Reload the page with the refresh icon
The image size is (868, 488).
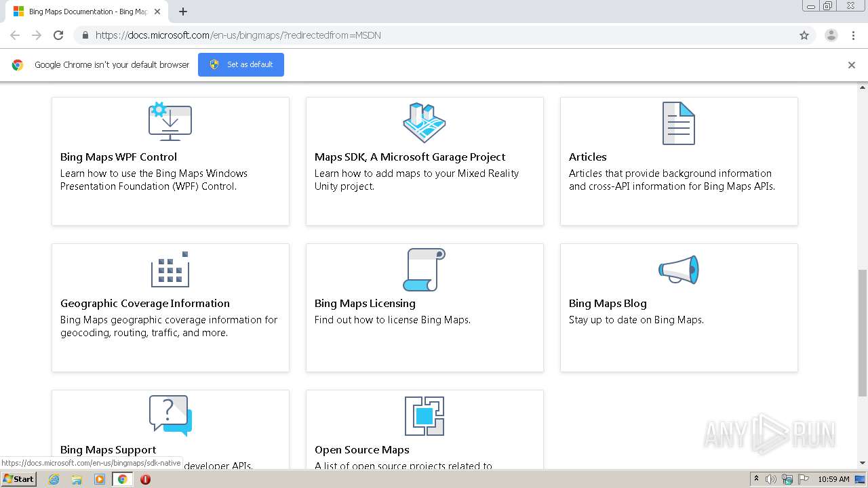58,35
